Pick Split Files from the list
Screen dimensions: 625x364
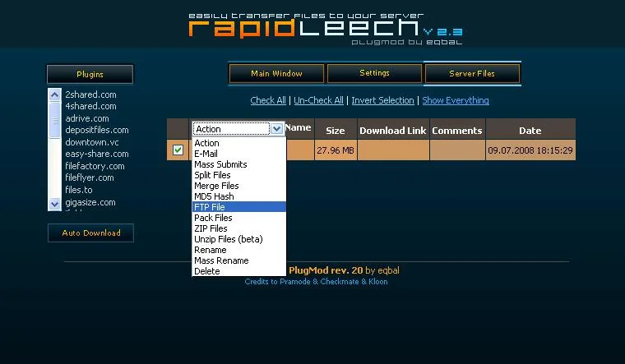click(x=212, y=175)
